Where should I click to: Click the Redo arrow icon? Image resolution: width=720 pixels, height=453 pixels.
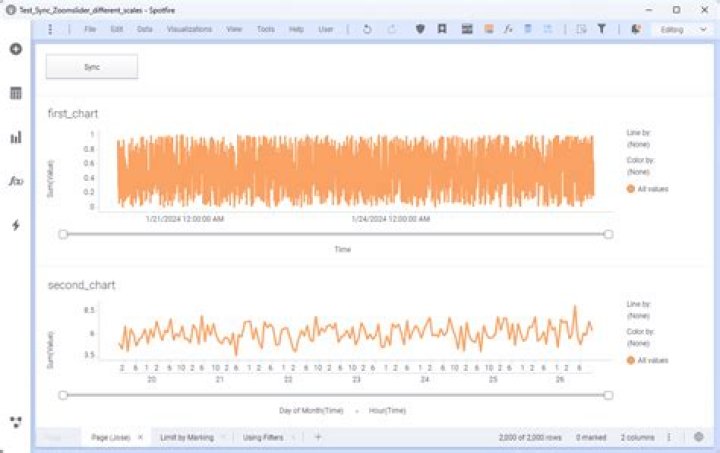[392, 29]
